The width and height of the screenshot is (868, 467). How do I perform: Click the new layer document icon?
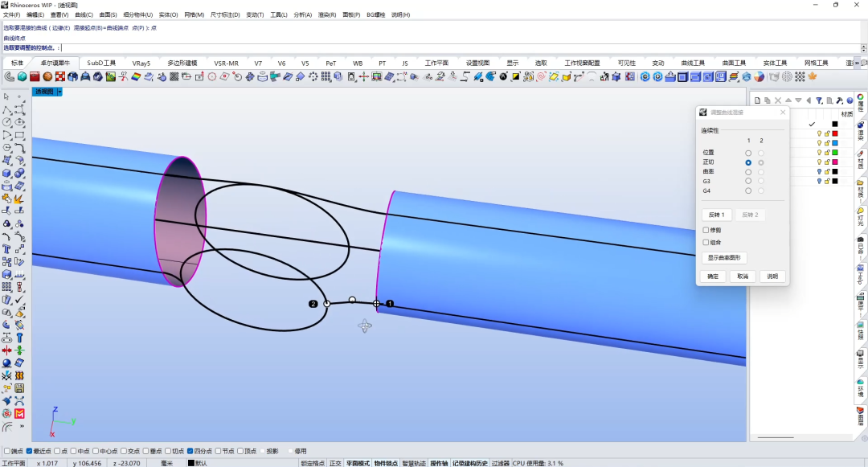757,100
